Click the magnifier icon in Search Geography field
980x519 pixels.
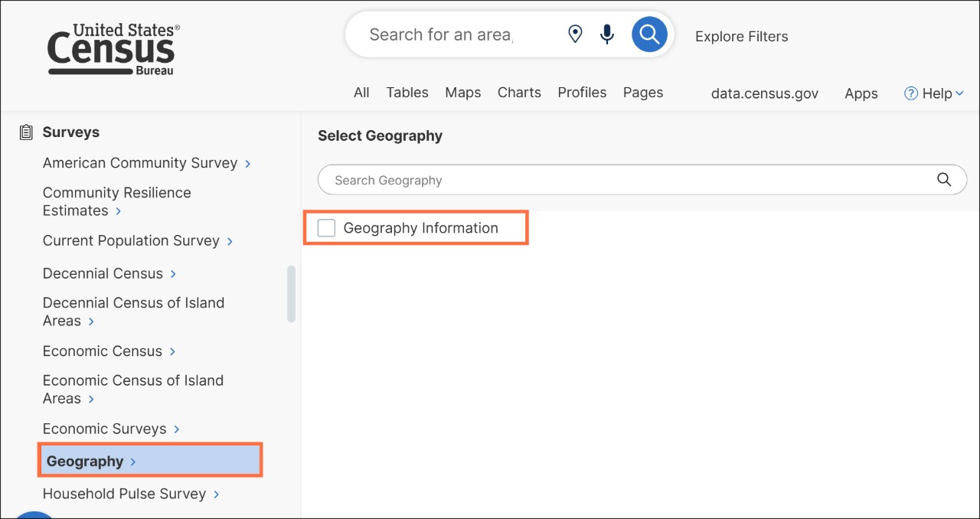[944, 179]
